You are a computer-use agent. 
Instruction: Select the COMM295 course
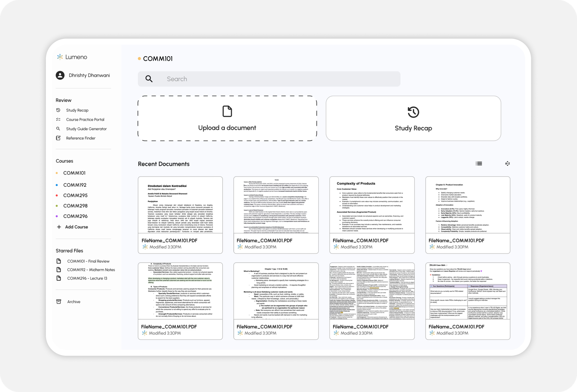click(x=75, y=195)
